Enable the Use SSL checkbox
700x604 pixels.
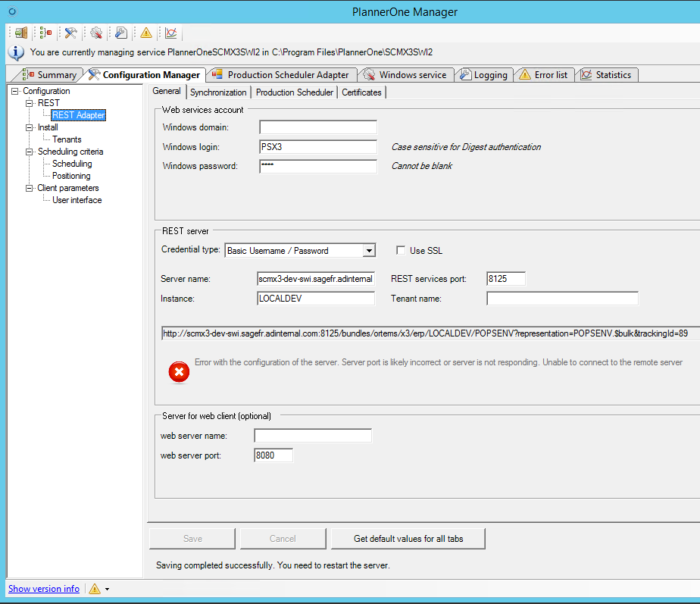(x=402, y=251)
